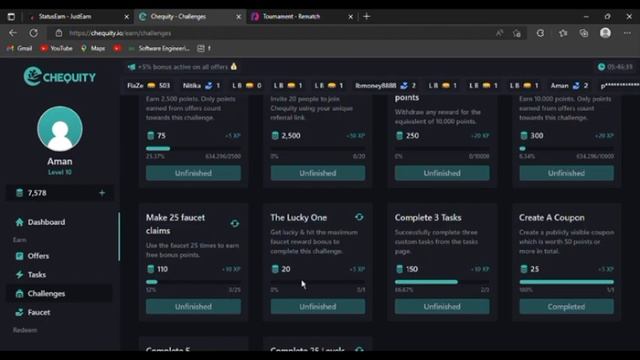
Task: Click the Create A Coupon title
Action: [x=551, y=218]
